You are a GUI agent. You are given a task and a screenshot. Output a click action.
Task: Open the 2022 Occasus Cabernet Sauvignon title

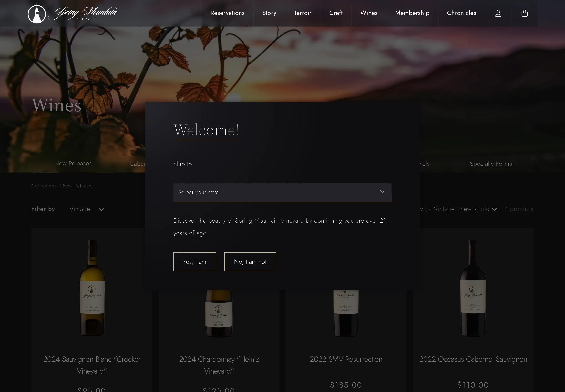(473, 359)
